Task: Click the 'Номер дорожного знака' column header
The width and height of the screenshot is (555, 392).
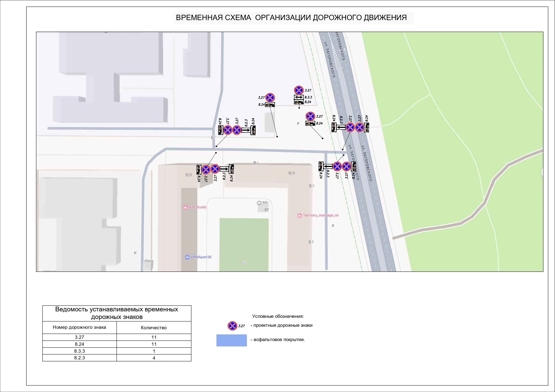Action: pyautogui.click(x=79, y=327)
